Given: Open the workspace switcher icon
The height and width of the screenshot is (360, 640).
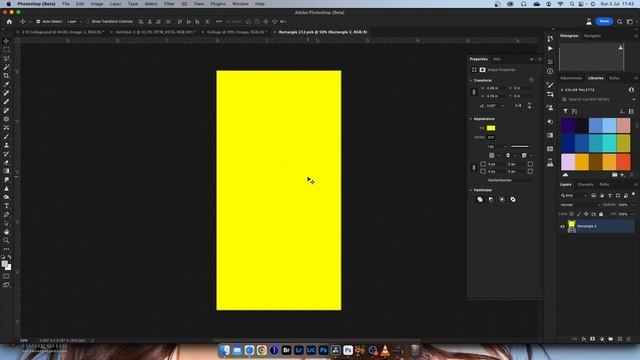Looking at the screenshot, I should [630, 22].
